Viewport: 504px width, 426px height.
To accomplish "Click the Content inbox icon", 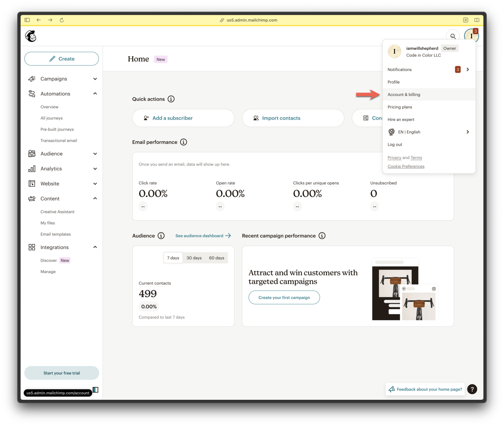I will [32, 198].
